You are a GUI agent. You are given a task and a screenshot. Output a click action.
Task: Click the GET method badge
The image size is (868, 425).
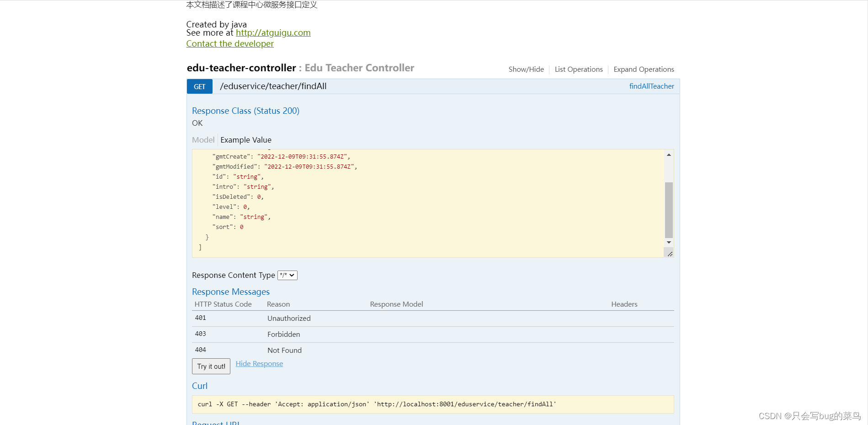[199, 86]
